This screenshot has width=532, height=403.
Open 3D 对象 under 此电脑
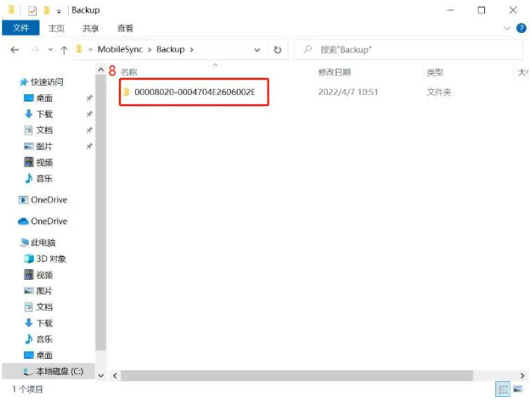[x=45, y=259]
